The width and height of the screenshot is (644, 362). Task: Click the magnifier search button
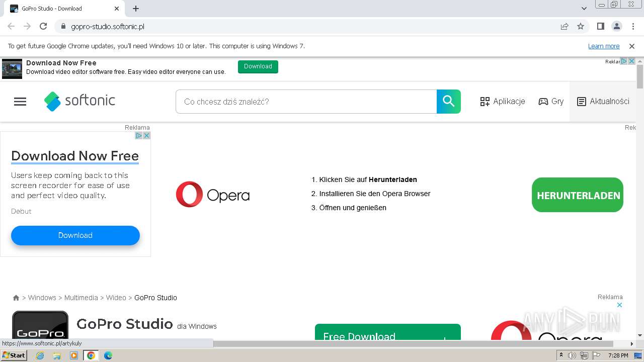pyautogui.click(x=449, y=102)
